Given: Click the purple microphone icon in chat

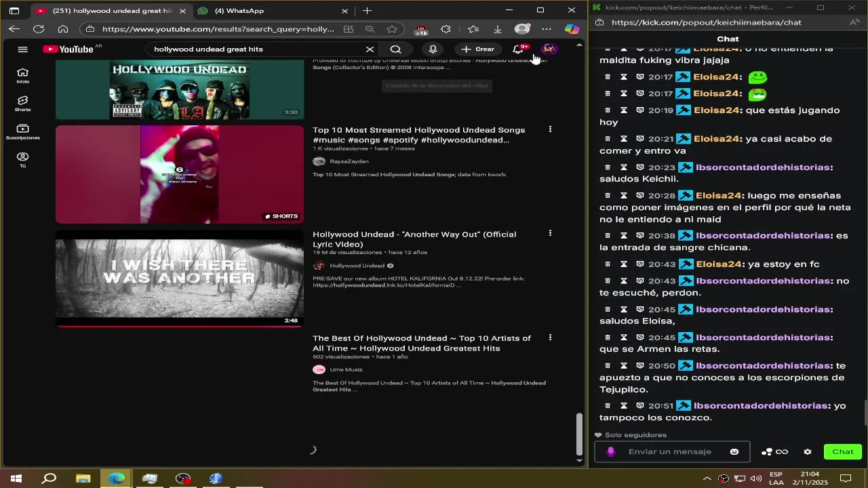Looking at the screenshot, I should (610, 452).
